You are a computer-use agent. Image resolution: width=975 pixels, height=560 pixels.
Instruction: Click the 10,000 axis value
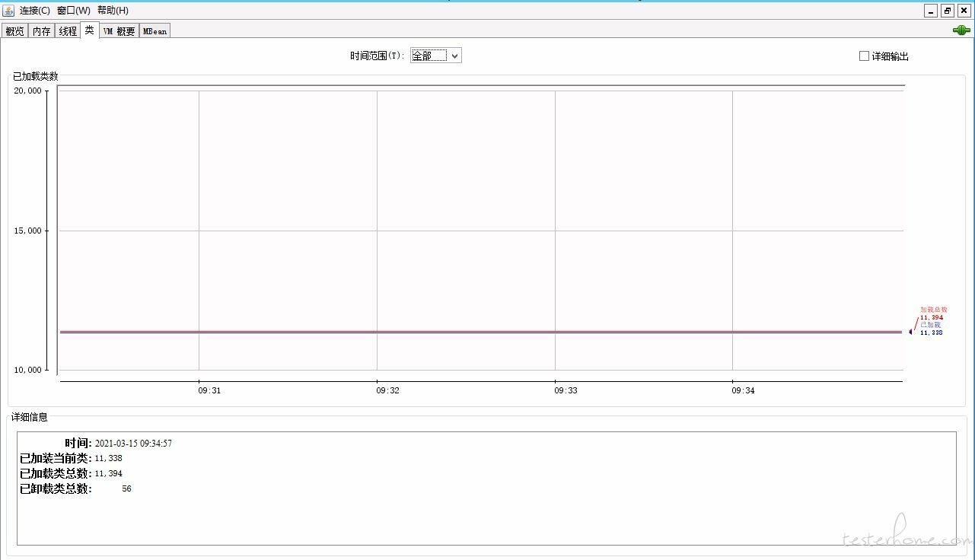tap(28, 370)
